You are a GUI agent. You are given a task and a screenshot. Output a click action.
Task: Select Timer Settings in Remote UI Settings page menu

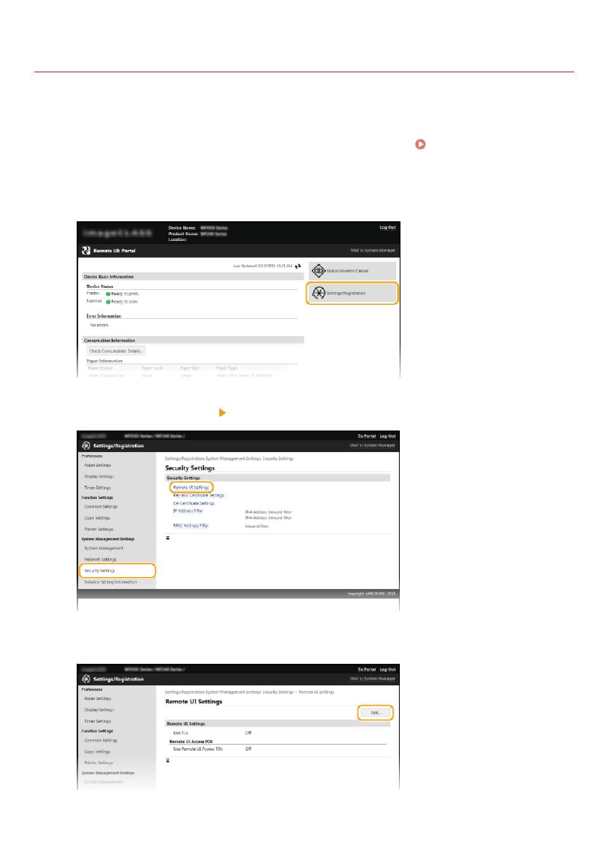pyautogui.click(x=98, y=722)
